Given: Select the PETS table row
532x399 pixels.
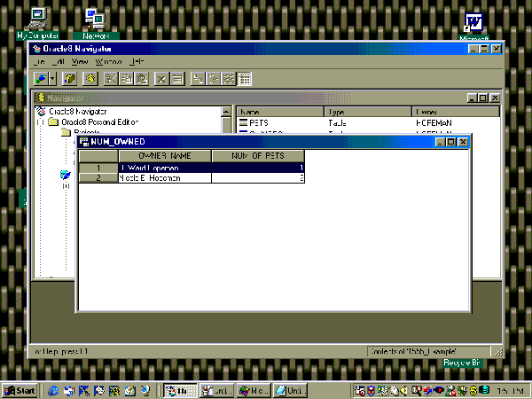Looking at the screenshot, I should click(x=368, y=123).
